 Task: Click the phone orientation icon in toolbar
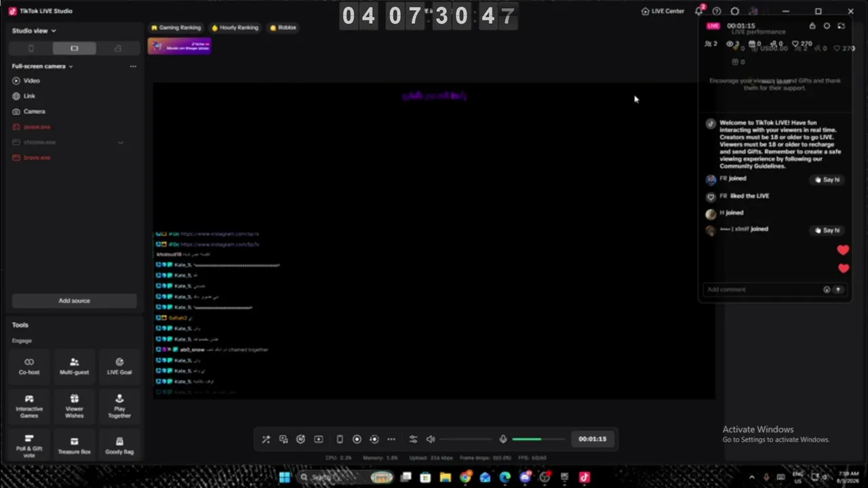340,439
